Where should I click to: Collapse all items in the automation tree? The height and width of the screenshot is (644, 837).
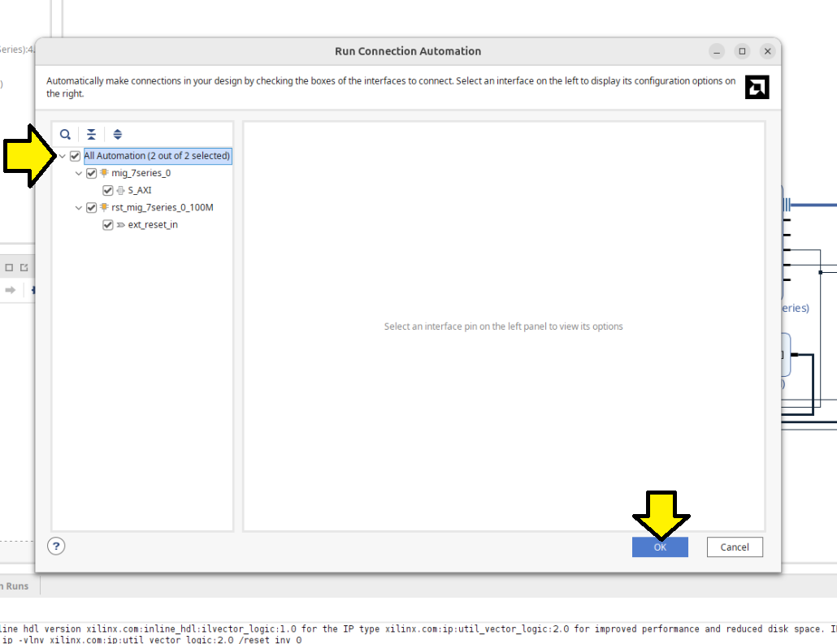coord(92,135)
